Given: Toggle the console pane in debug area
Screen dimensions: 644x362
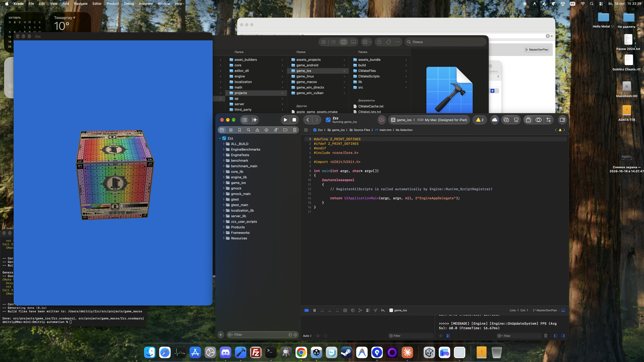Looking at the screenshot, I should coord(563,336).
